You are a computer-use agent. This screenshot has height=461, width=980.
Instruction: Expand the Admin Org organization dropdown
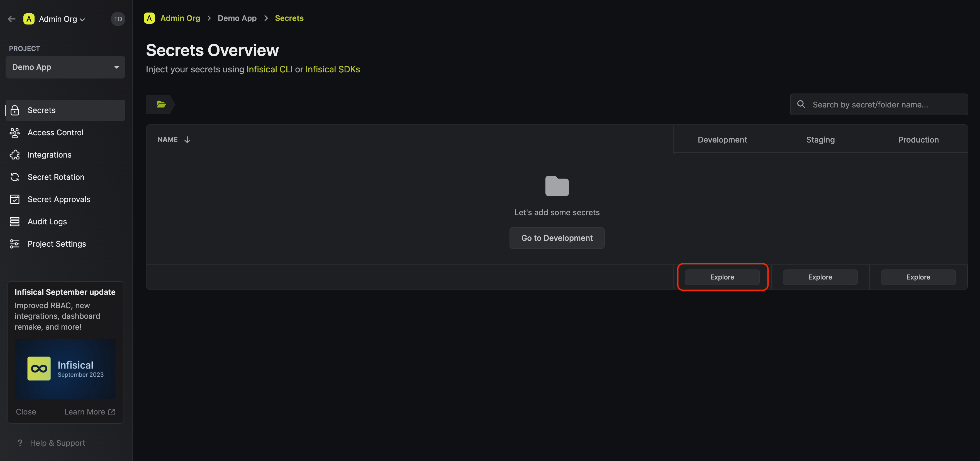61,19
